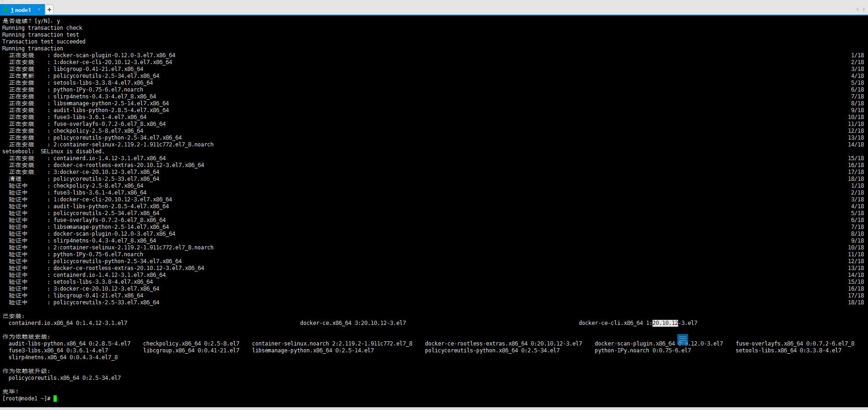Click "docker-scan-plugin.x86_64" dependency entry
868x410 pixels.
pos(635,344)
